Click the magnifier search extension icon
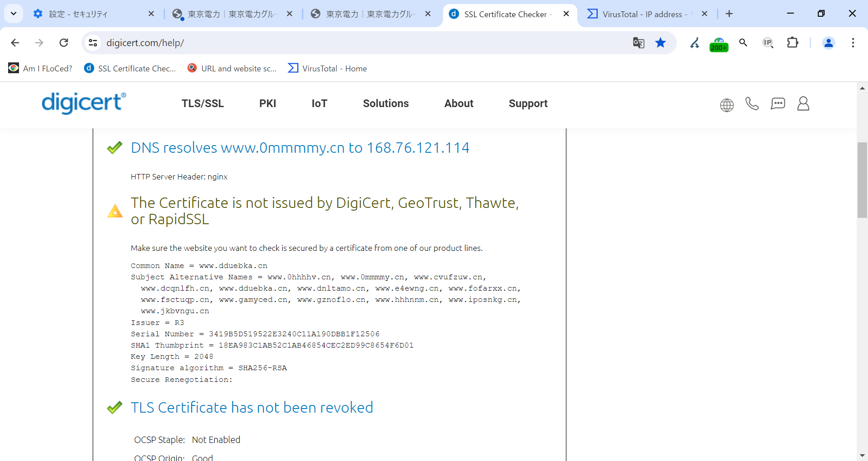 (x=743, y=43)
